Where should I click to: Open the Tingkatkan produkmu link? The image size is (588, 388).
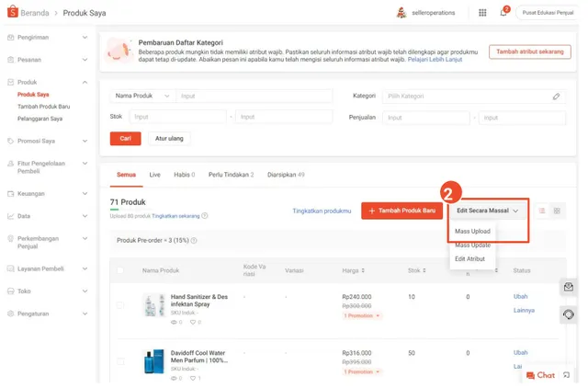322,211
